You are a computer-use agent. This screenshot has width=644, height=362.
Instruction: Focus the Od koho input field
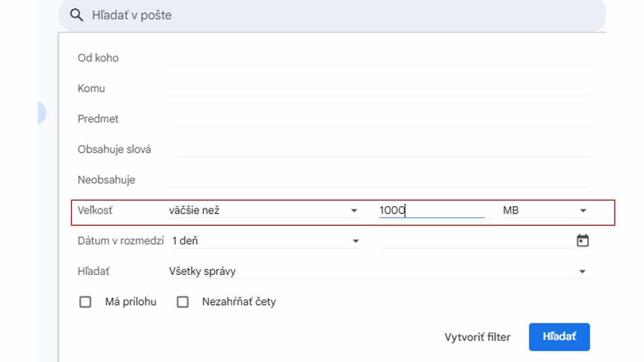(379, 58)
